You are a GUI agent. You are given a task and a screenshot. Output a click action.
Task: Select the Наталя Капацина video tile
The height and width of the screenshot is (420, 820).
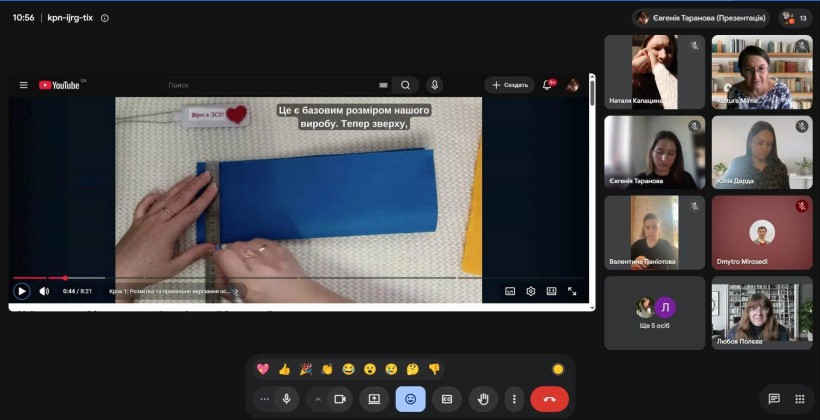654,72
